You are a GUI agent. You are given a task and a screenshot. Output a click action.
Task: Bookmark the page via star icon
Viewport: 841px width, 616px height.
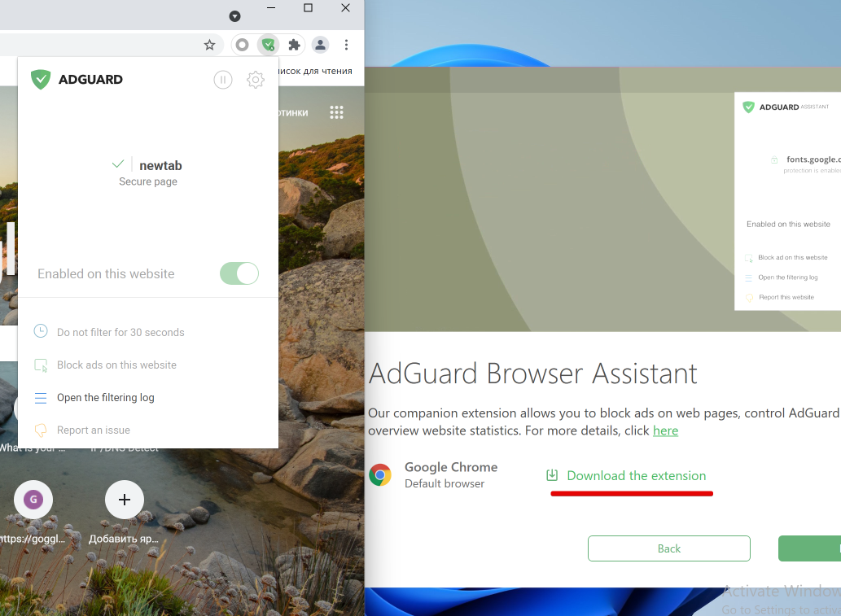209,45
